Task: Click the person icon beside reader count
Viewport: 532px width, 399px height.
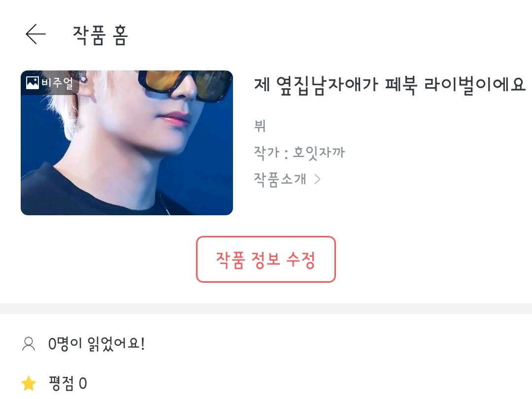Action: point(29,344)
